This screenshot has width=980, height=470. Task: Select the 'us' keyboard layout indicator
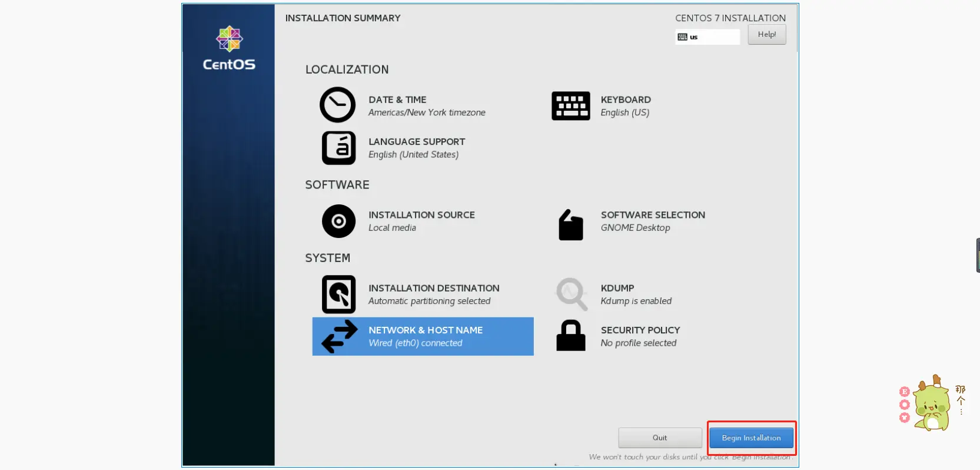pyautogui.click(x=707, y=37)
